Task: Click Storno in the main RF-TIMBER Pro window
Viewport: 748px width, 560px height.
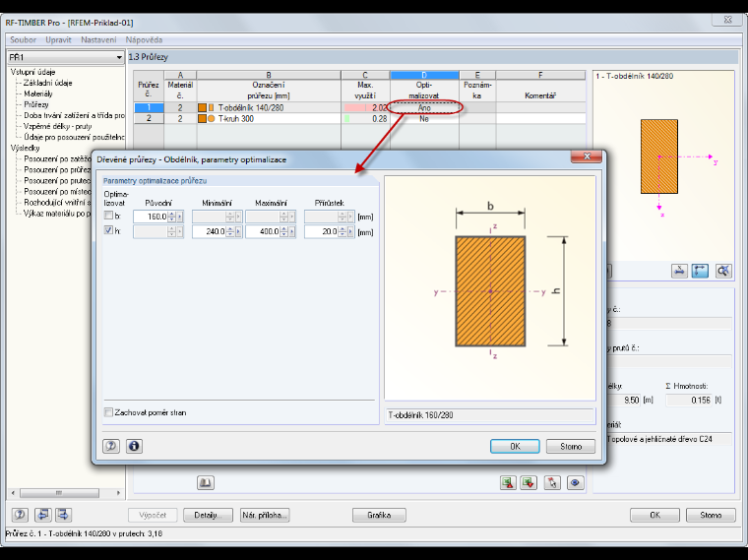Action: pyautogui.click(x=711, y=515)
